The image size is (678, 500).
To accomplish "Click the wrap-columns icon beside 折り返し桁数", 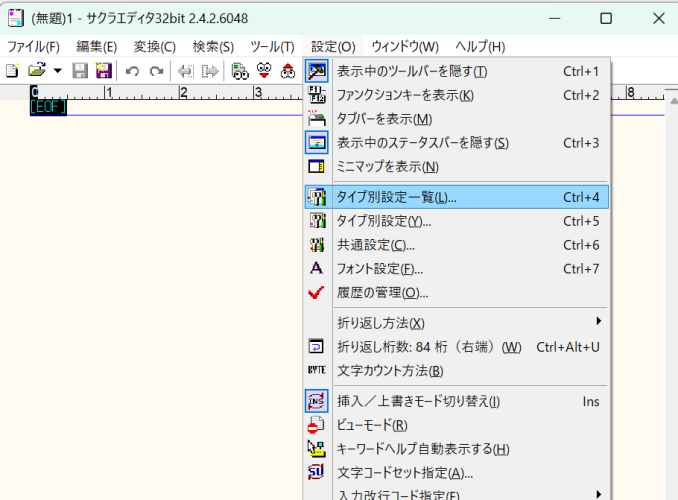I will pos(316,347).
